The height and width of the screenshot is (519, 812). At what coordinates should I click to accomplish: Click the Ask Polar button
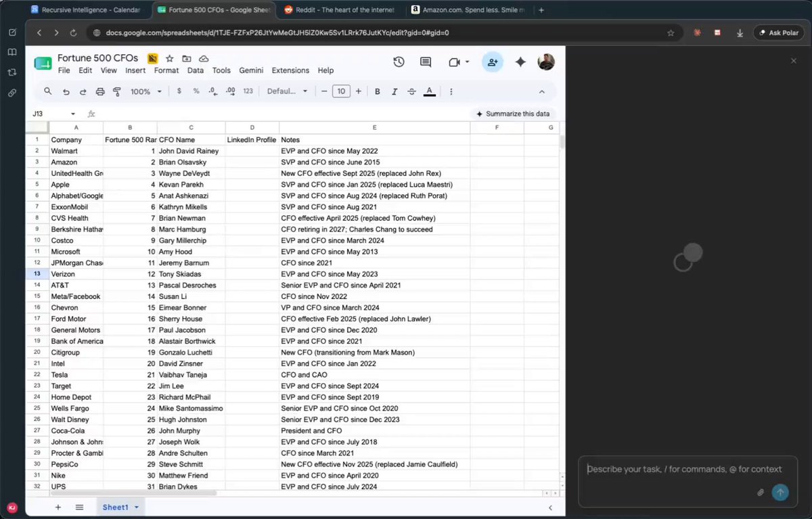[779, 32]
